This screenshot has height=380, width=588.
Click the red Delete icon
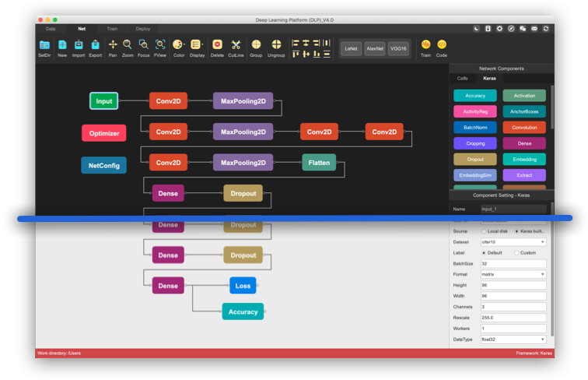tap(217, 44)
